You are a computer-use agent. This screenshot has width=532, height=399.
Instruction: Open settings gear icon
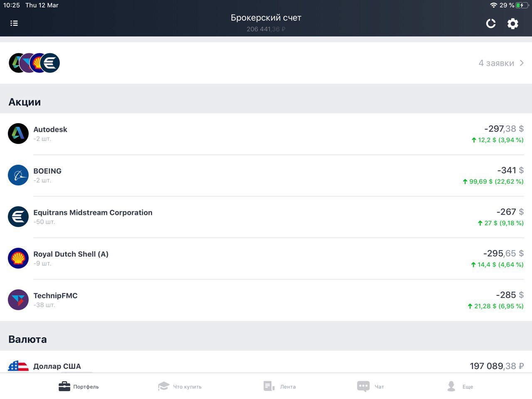coord(513,24)
